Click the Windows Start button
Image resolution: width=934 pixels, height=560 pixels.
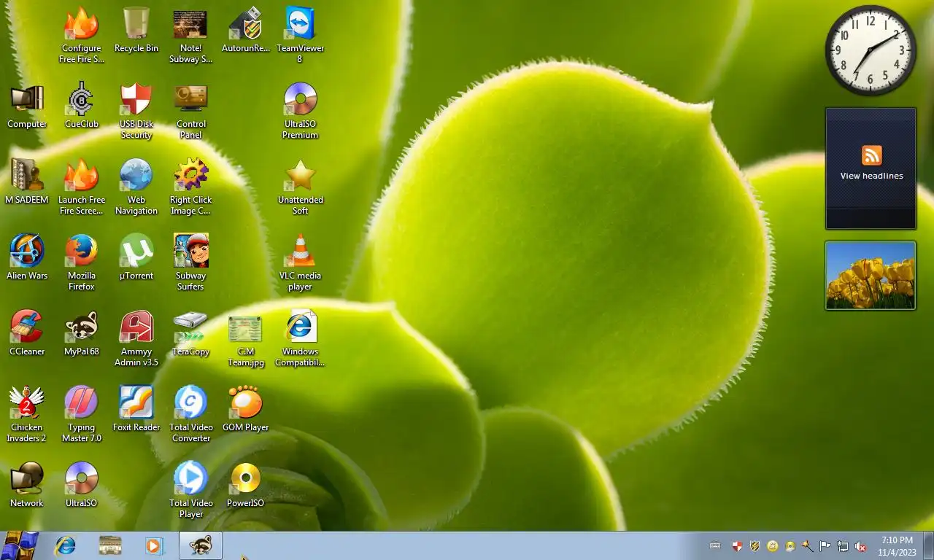(20, 545)
